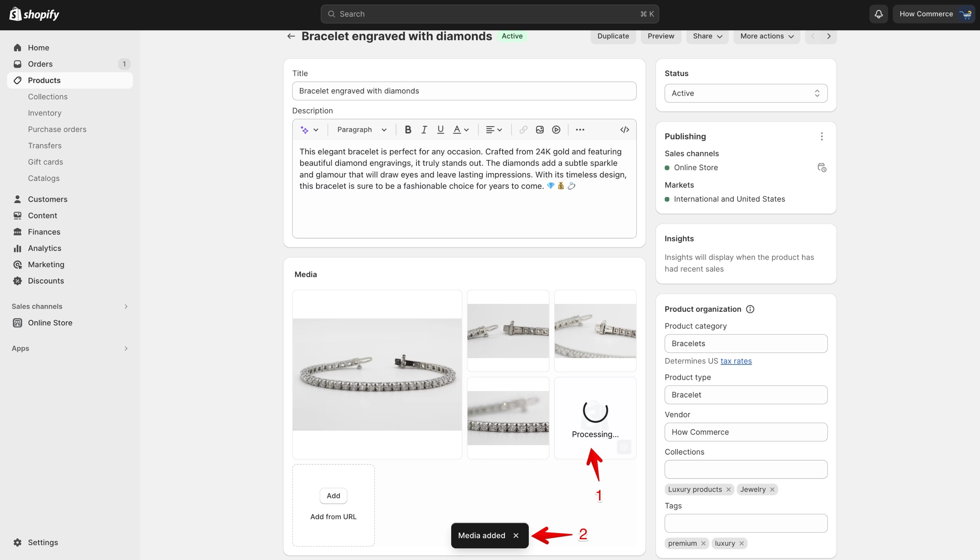This screenshot has width=980, height=560.
Task: Click the Shopify logo
Action: point(34,14)
